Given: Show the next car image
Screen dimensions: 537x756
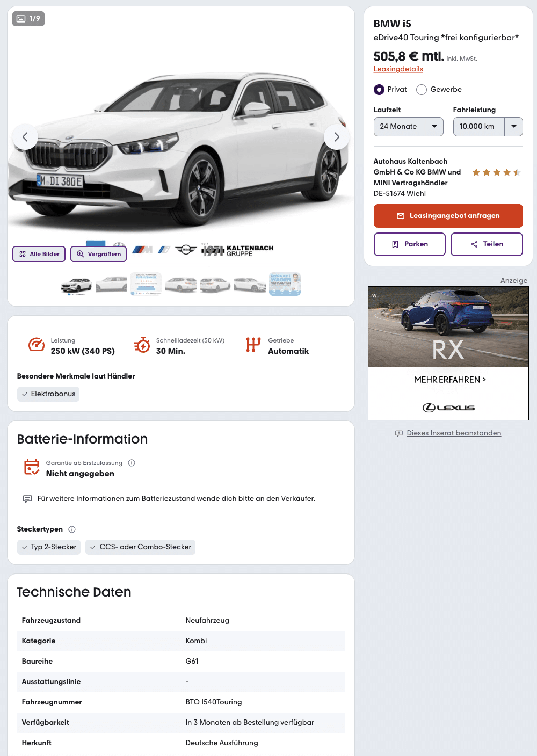Looking at the screenshot, I should (x=337, y=137).
